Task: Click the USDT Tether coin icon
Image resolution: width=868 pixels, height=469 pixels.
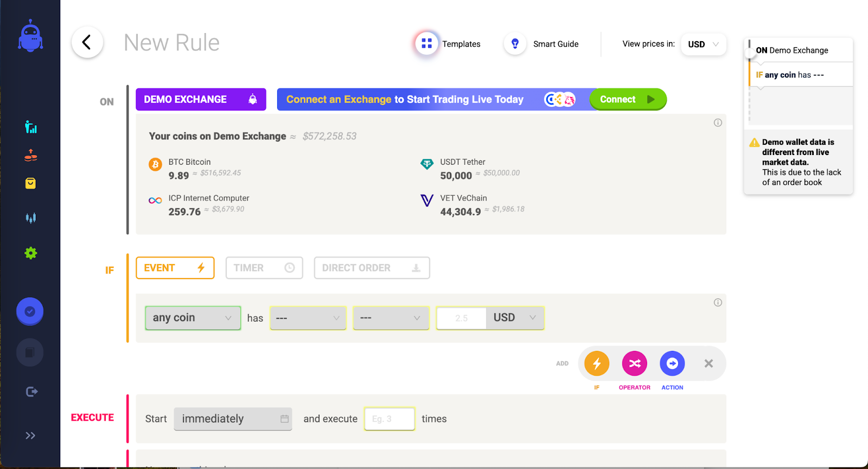Action: click(427, 164)
